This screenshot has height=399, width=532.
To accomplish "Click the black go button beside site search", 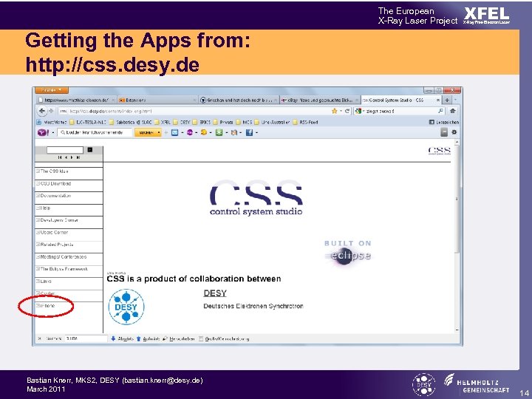I will [90, 149].
